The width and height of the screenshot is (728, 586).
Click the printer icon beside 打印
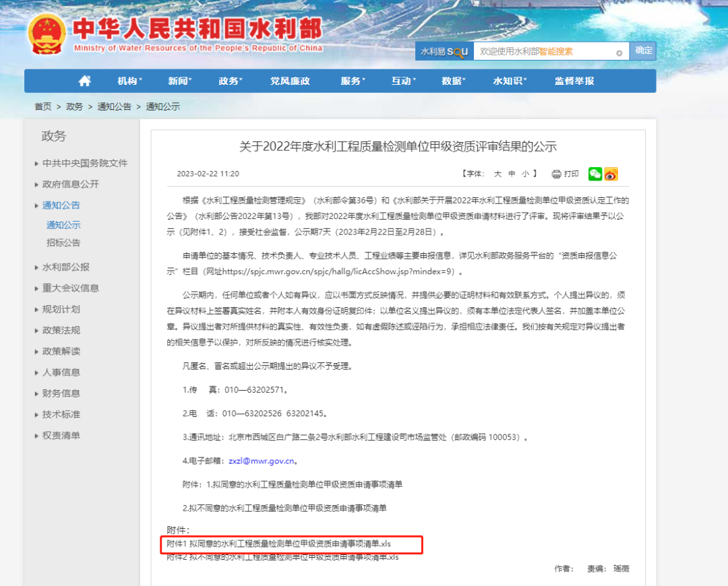[x=556, y=174]
